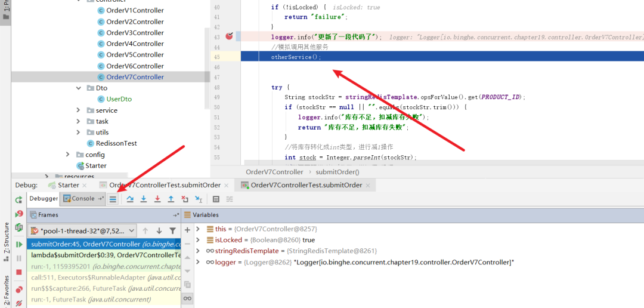The image size is (644, 308).
Task: Open Starter class in project tree
Action: click(x=95, y=166)
